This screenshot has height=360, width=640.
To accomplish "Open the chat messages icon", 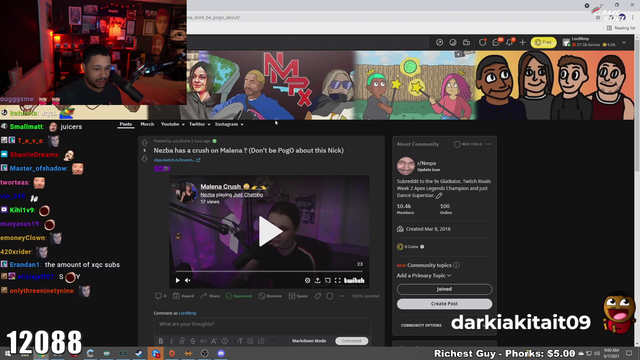I will click(496, 42).
